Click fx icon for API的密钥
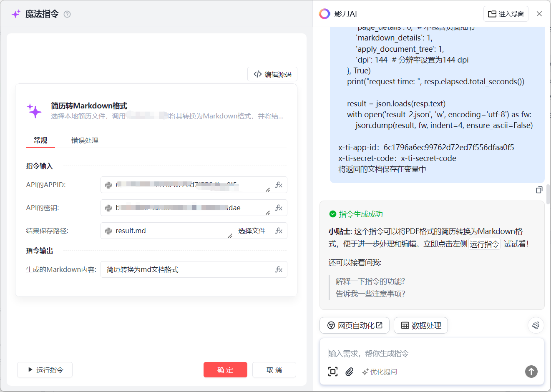The height and width of the screenshot is (392, 551). [x=279, y=208]
